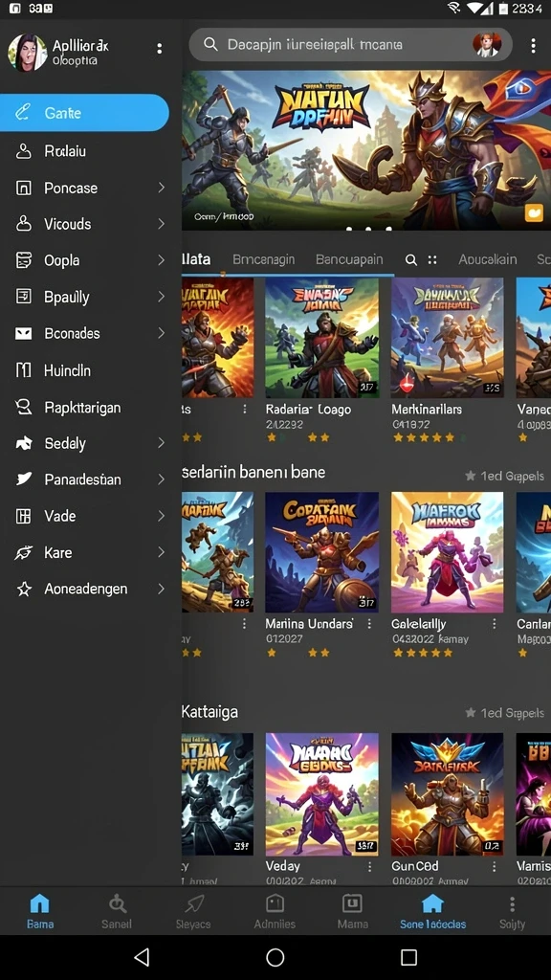Open the Adnniies bottom tab
This screenshot has width=551, height=980.
(x=275, y=911)
